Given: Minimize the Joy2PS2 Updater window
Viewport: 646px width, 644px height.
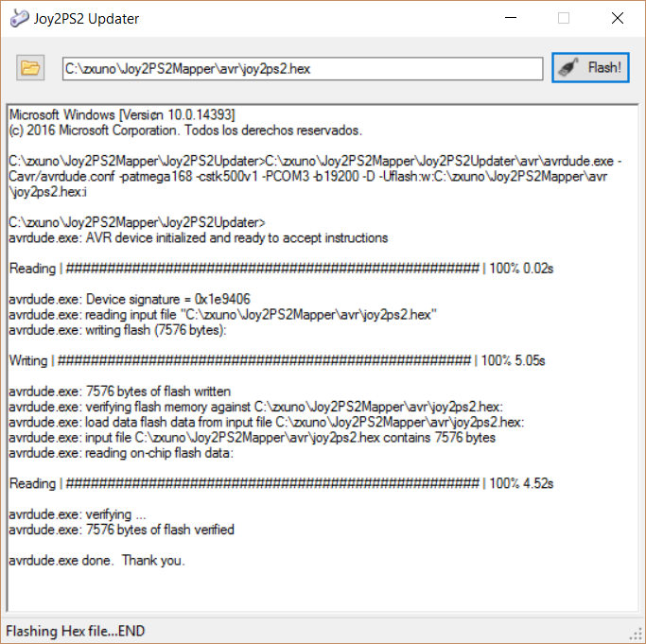Looking at the screenshot, I should coord(511,18).
